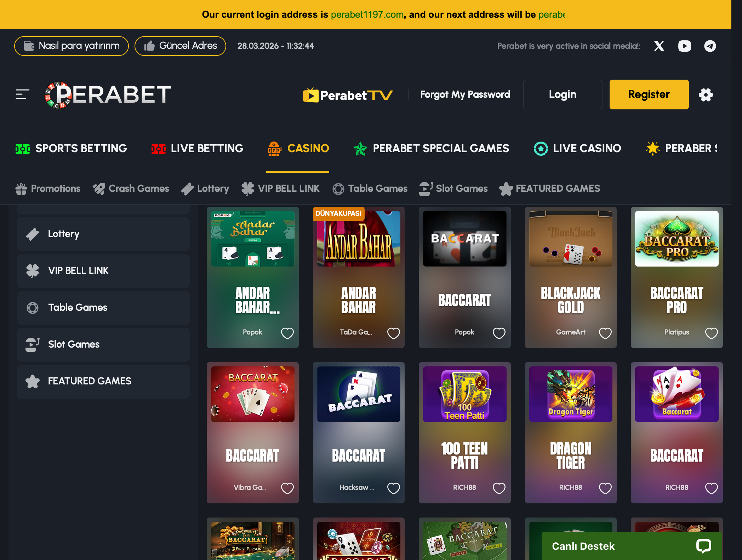Click the yellow Register button
Image resolution: width=742 pixels, height=560 pixels.
pyautogui.click(x=649, y=95)
